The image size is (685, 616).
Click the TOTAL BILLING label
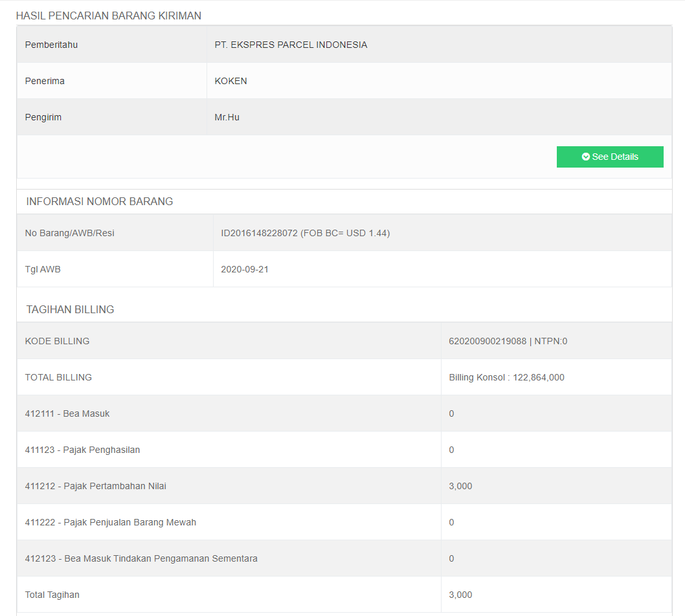click(58, 378)
